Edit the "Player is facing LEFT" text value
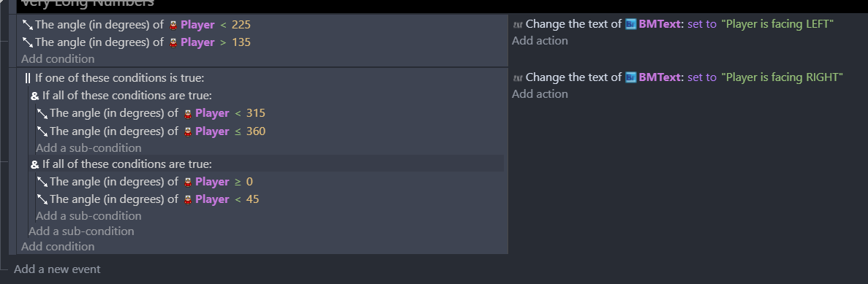This screenshot has width=868, height=284. [777, 24]
